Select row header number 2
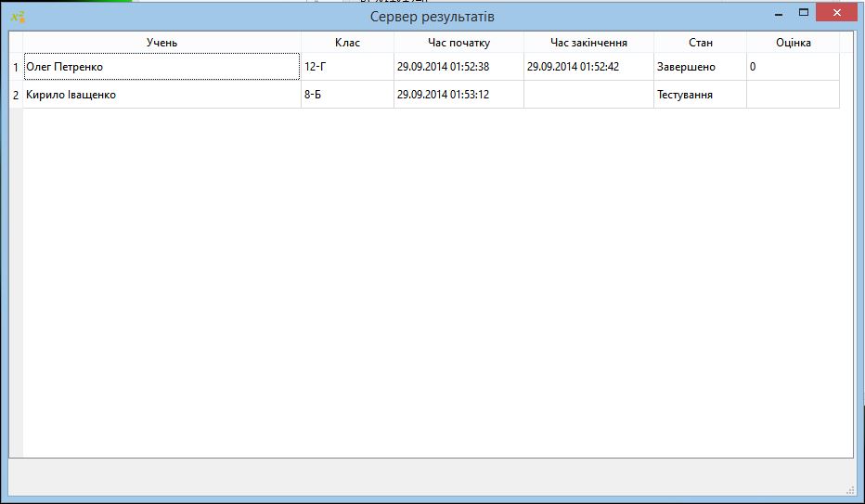The width and height of the screenshot is (865, 504). pos(16,95)
